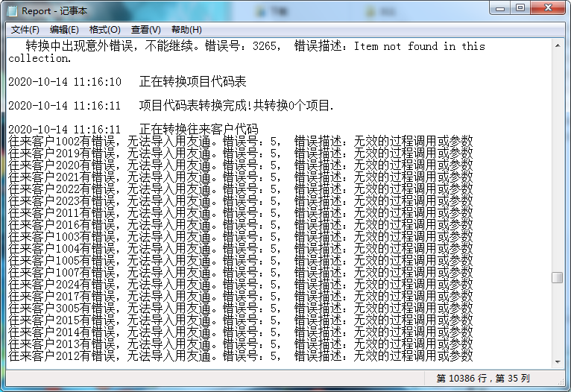This screenshot has height=392, width=571.
Task: Click line 2020-10-14 11:16:10 正在转换项目代码表
Action: [x=127, y=81]
